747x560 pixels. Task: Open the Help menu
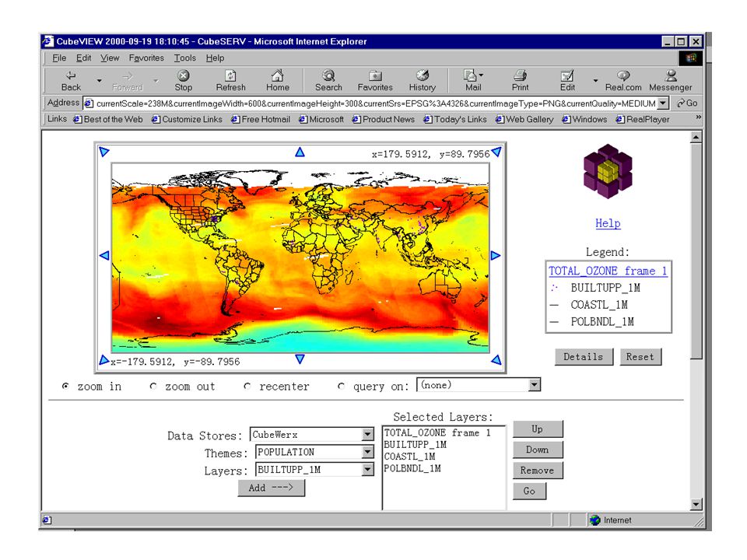tap(215, 58)
